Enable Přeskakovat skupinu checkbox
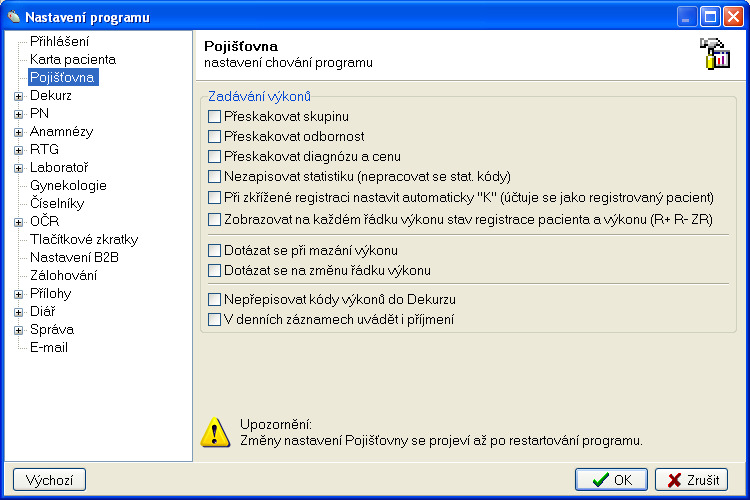This screenshot has width=750, height=500. click(214, 117)
